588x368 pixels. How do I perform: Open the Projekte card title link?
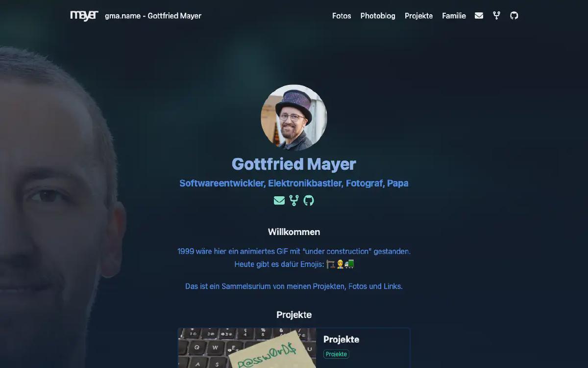click(341, 340)
